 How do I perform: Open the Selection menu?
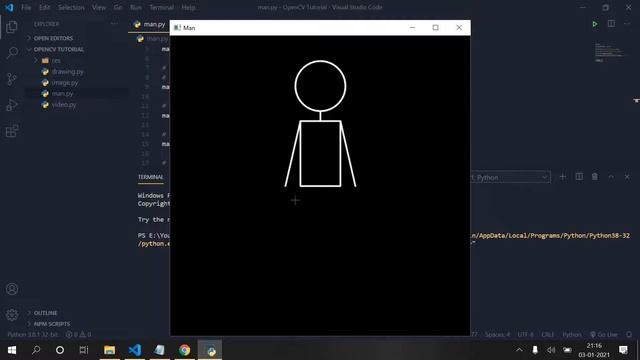(x=71, y=7)
